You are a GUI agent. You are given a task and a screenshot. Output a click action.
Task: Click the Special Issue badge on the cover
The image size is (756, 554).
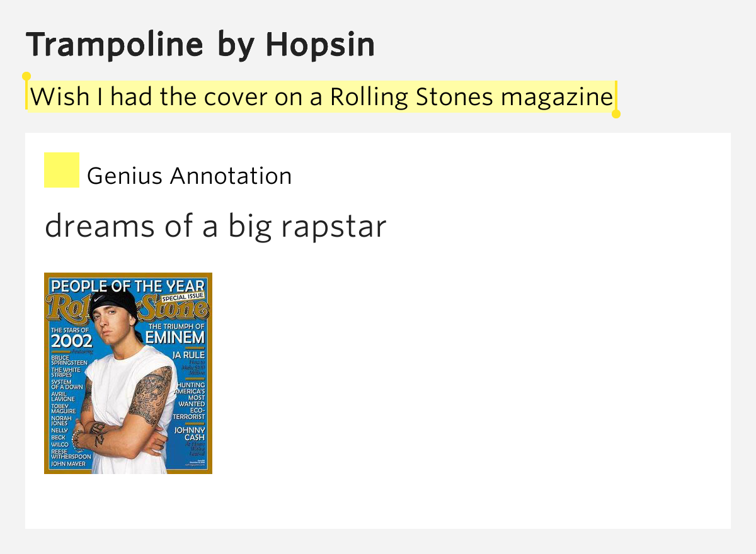click(182, 296)
